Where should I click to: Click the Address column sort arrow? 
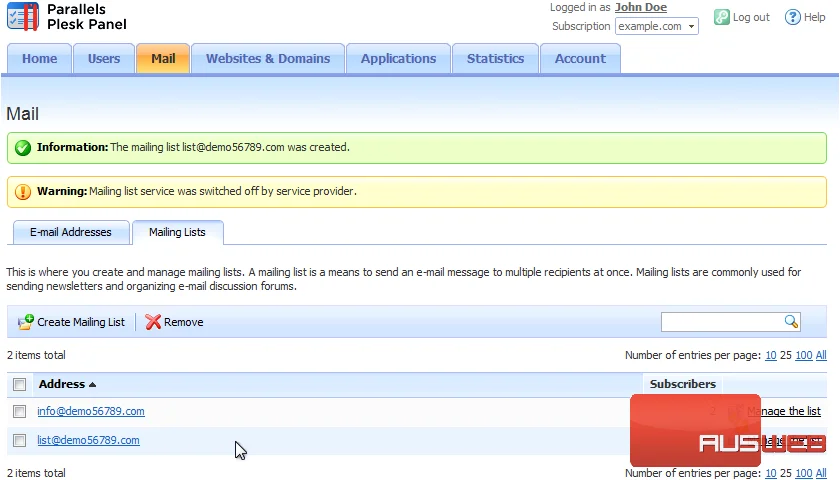click(x=92, y=385)
